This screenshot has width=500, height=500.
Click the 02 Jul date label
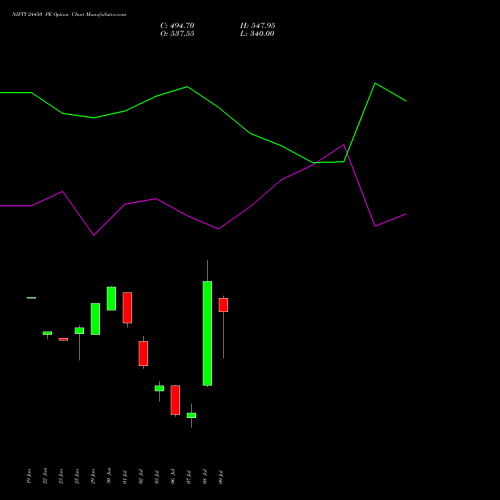click(141, 477)
